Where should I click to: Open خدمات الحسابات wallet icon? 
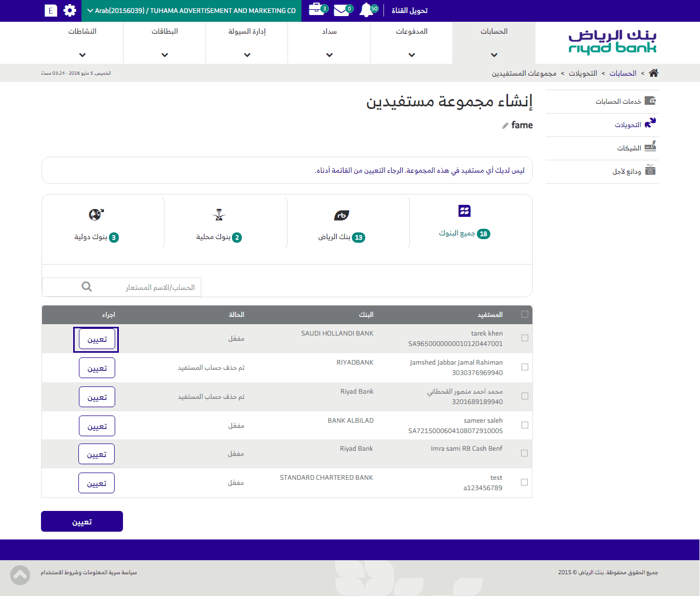pos(650,101)
